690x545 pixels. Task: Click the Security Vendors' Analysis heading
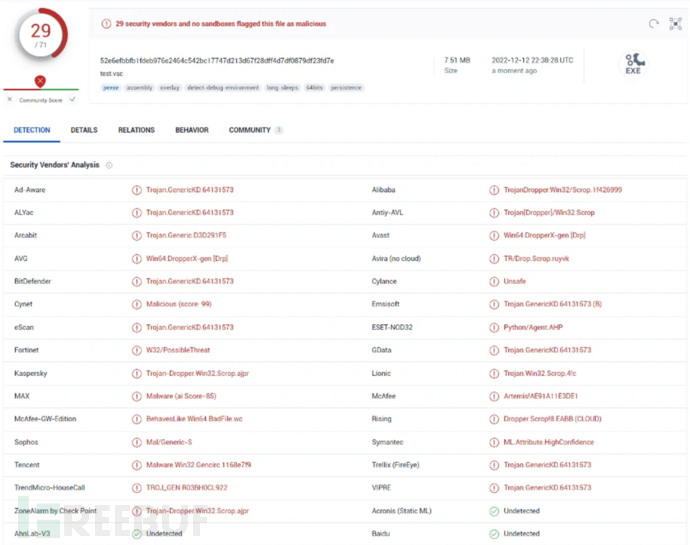click(x=55, y=165)
